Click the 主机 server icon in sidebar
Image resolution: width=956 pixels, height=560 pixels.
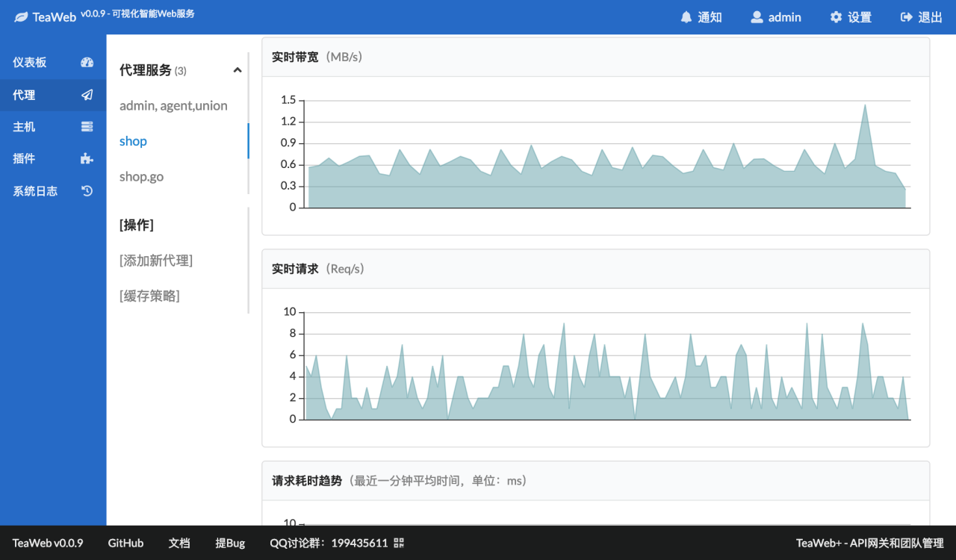[x=87, y=126]
